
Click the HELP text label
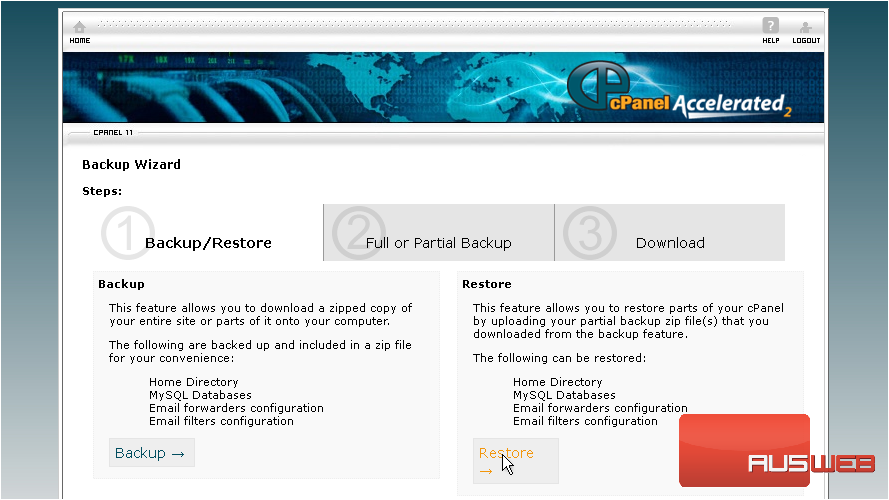(770, 41)
